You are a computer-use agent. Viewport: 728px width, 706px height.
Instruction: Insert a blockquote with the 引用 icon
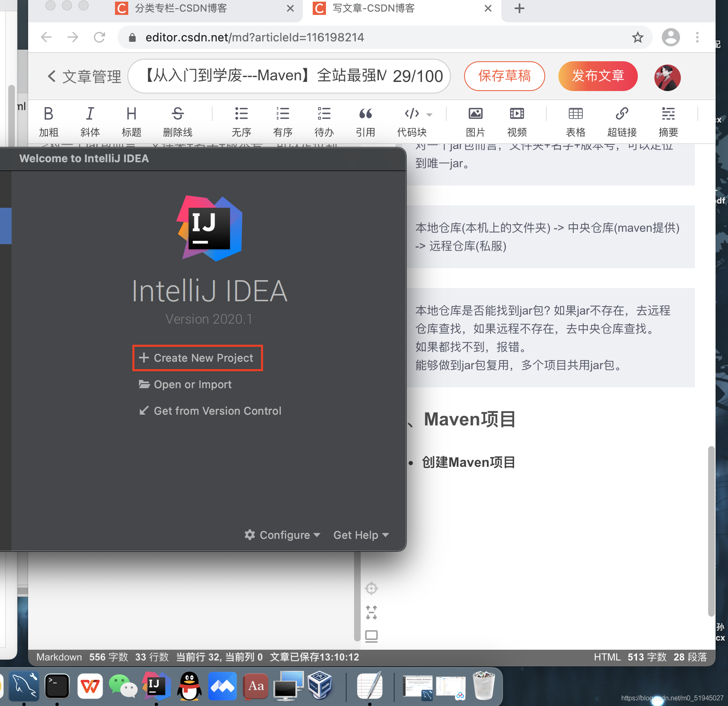click(x=366, y=121)
